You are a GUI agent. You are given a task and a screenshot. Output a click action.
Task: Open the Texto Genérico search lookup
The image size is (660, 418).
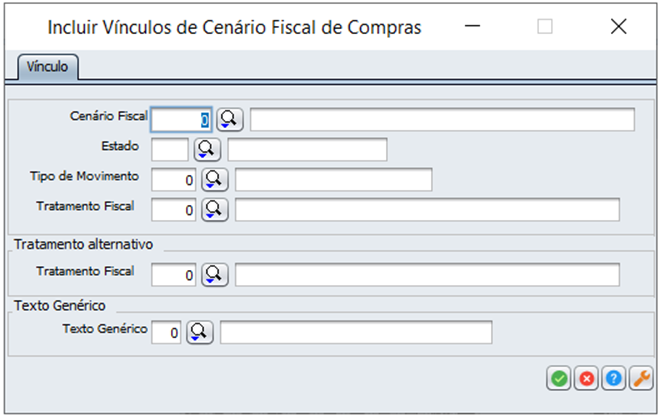pyautogui.click(x=200, y=332)
